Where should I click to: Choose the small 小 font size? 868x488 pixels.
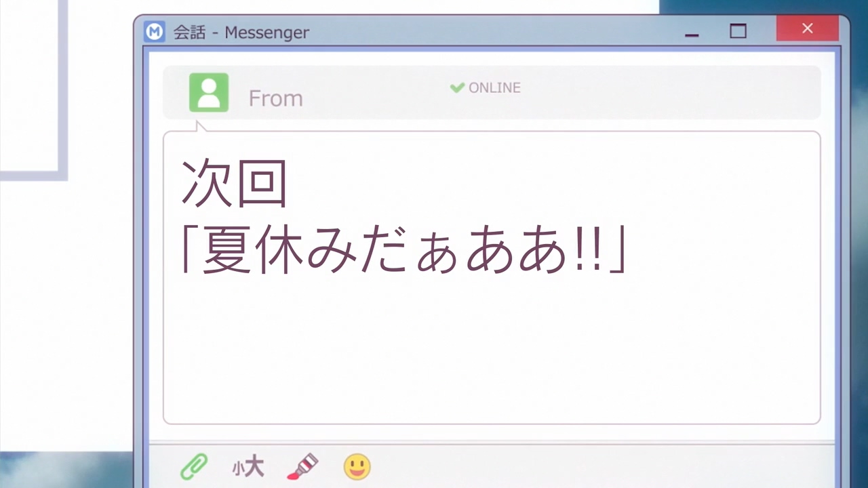pyautogui.click(x=237, y=469)
